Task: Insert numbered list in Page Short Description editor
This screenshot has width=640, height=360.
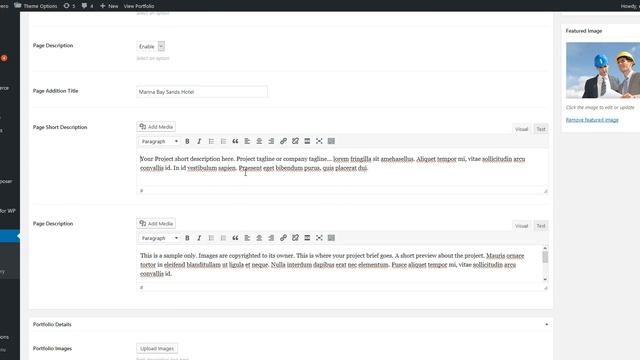Action: click(x=223, y=141)
